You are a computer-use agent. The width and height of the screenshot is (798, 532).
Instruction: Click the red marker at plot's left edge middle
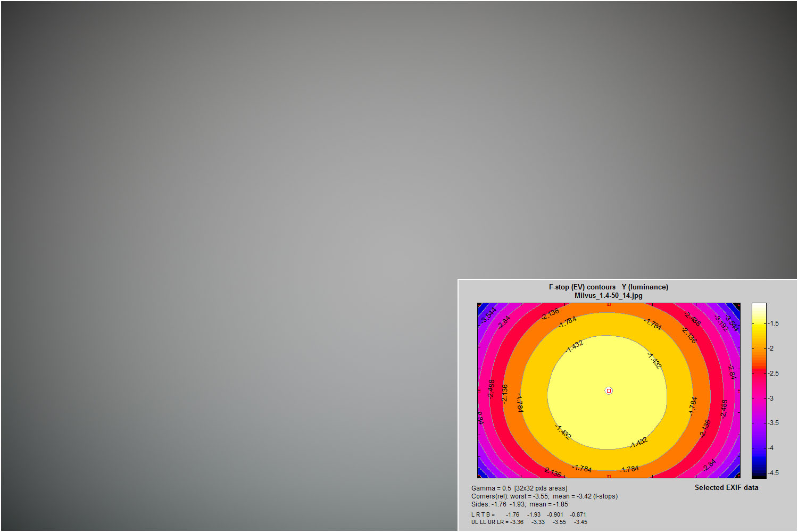click(x=479, y=390)
